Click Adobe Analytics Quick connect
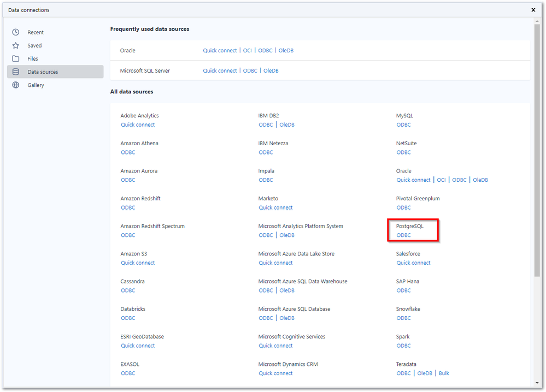This screenshot has height=392, width=546. click(x=138, y=124)
